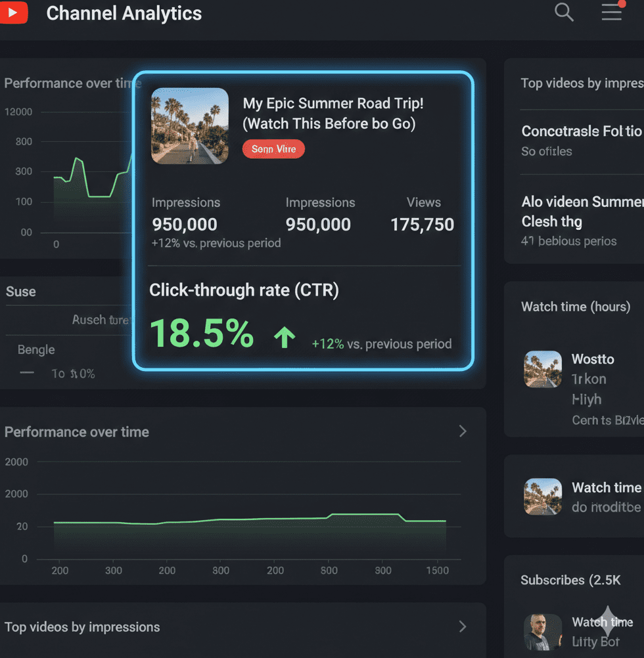Open the Watch time palm tree thumbnail
Viewport: 644px width, 658px height.
[543, 496]
